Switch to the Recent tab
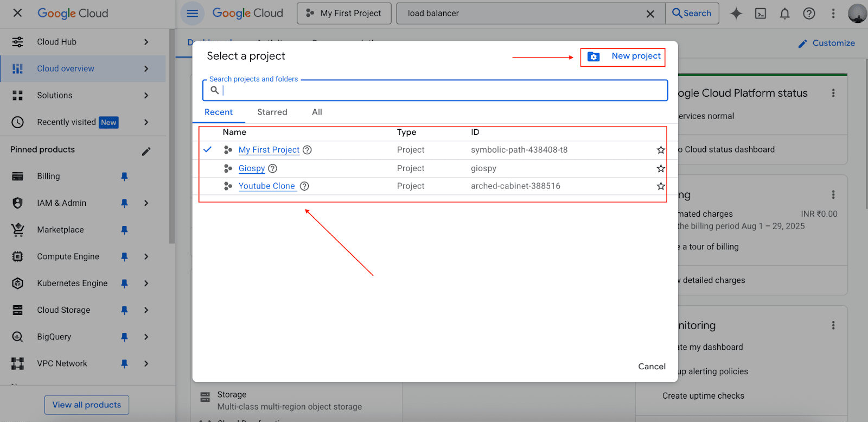Viewport: 868px width, 422px height. click(x=219, y=112)
